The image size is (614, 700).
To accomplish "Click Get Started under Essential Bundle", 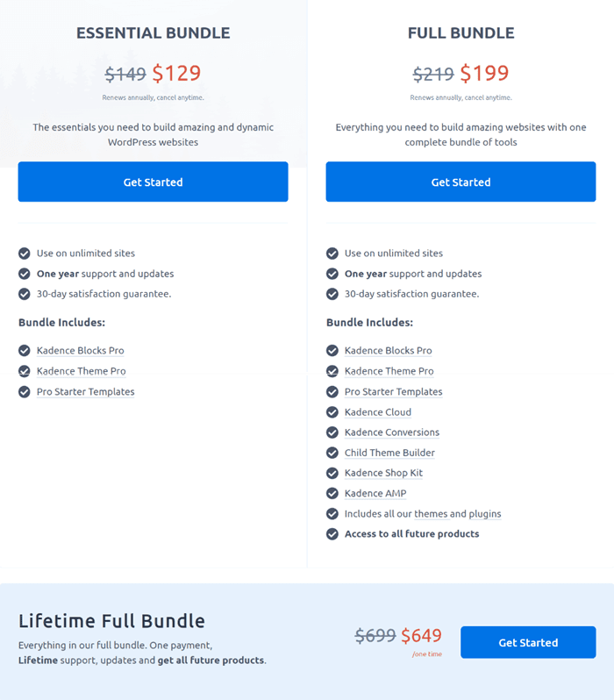I will (x=153, y=182).
